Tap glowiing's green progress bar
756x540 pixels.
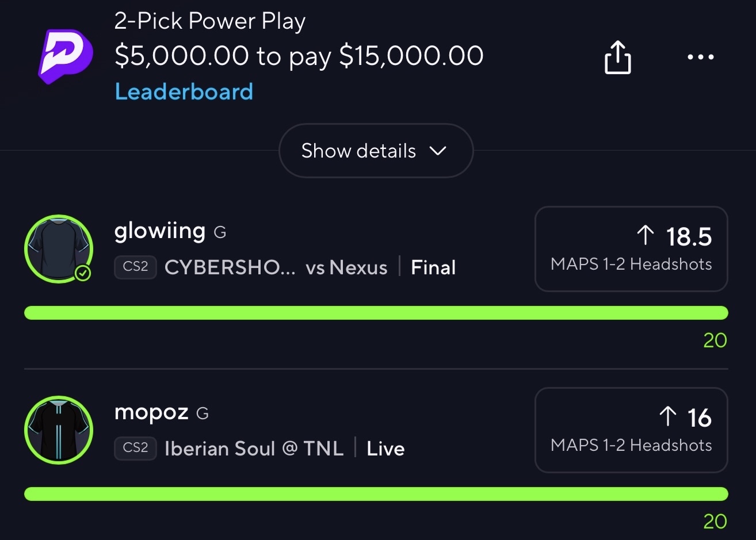(376, 313)
